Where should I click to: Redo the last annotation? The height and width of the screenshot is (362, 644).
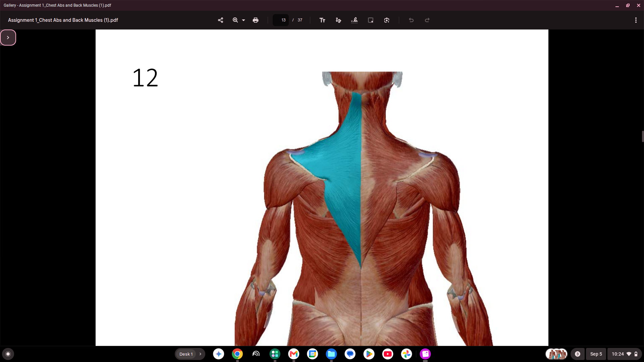(427, 20)
